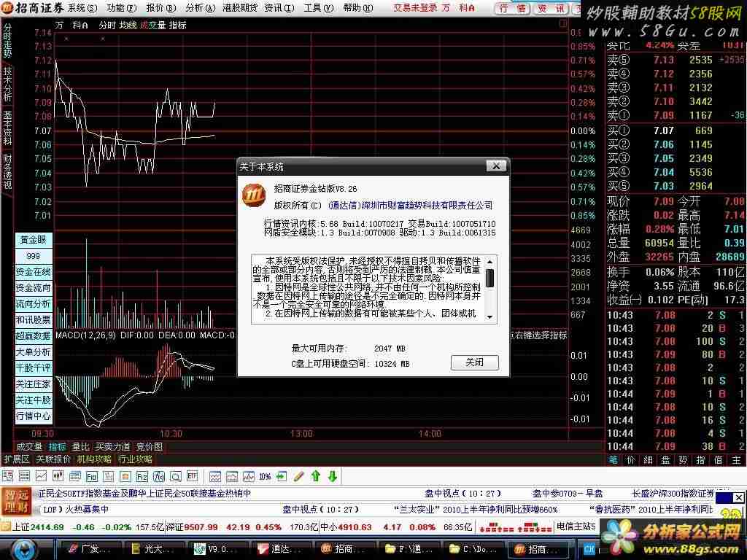
Task: Switch to the 基本资料 side tab
Action: click(7, 128)
